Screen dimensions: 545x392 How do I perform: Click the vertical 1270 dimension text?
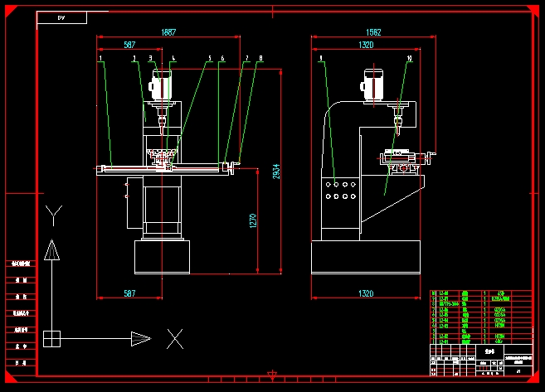click(x=253, y=220)
